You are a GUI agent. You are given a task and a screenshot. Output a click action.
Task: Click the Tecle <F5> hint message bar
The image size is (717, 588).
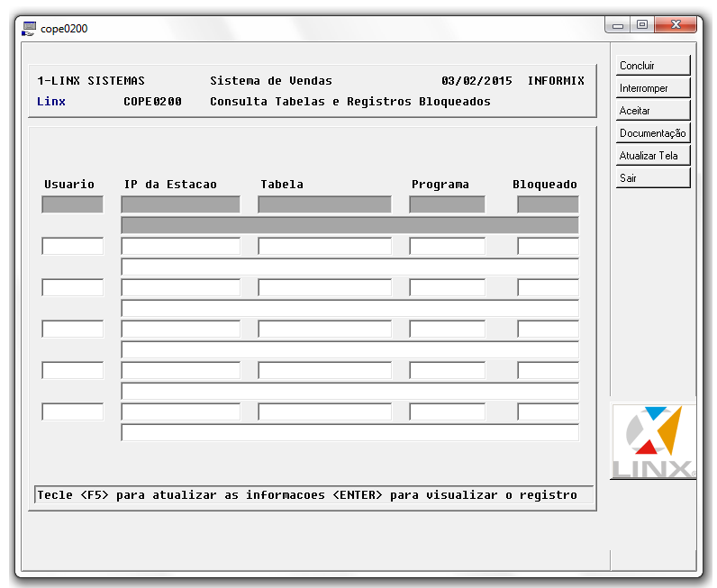click(313, 494)
